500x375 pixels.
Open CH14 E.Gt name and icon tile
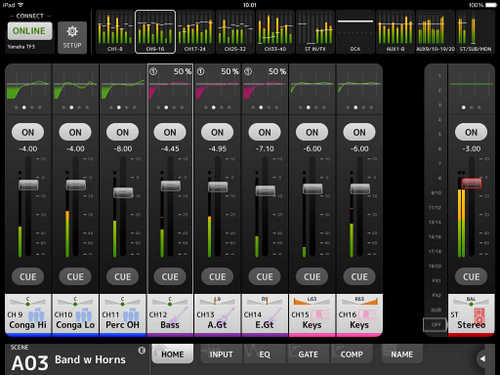tap(265, 314)
